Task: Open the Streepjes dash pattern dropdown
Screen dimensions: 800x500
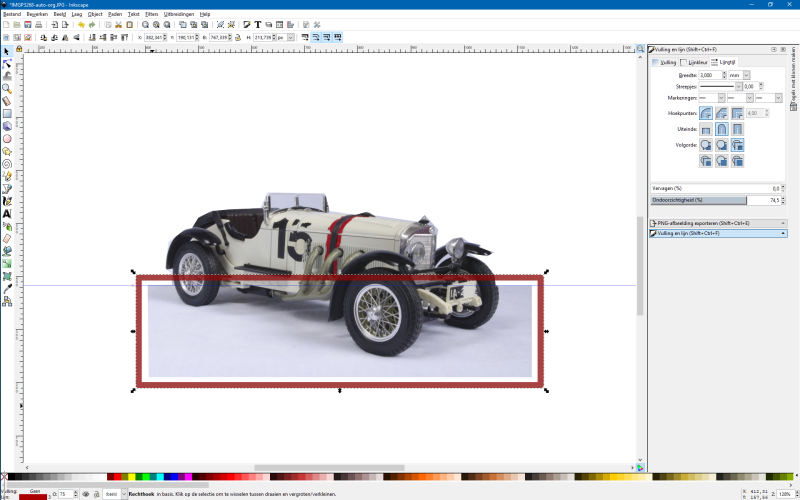Action: point(718,87)
